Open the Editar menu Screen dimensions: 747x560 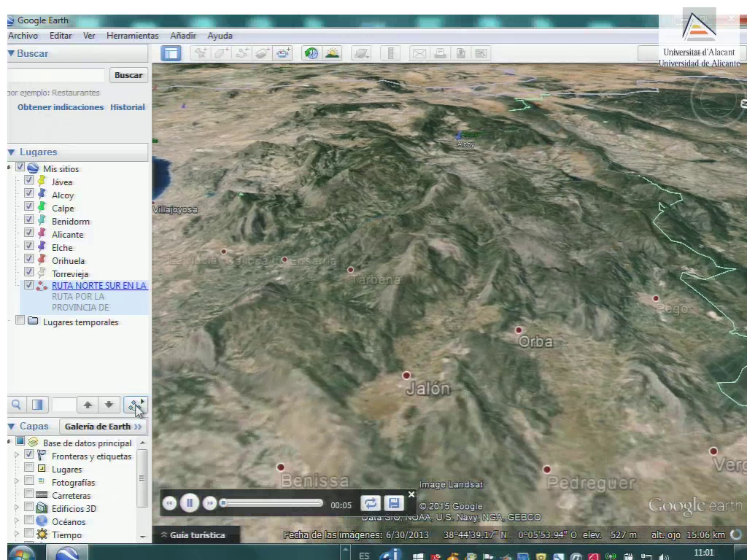61,36
